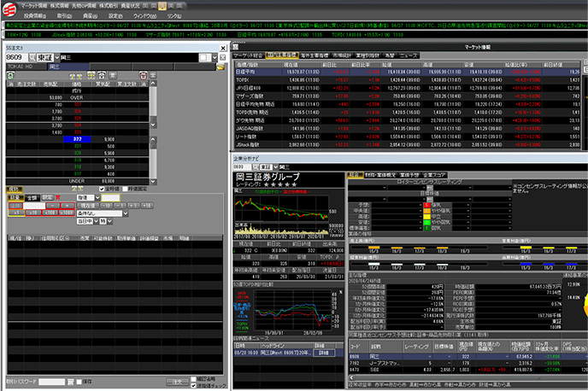Viewport: 588px width, 391px height.
Task: Open the 株式取引 top menu
Action: [109, 6]
